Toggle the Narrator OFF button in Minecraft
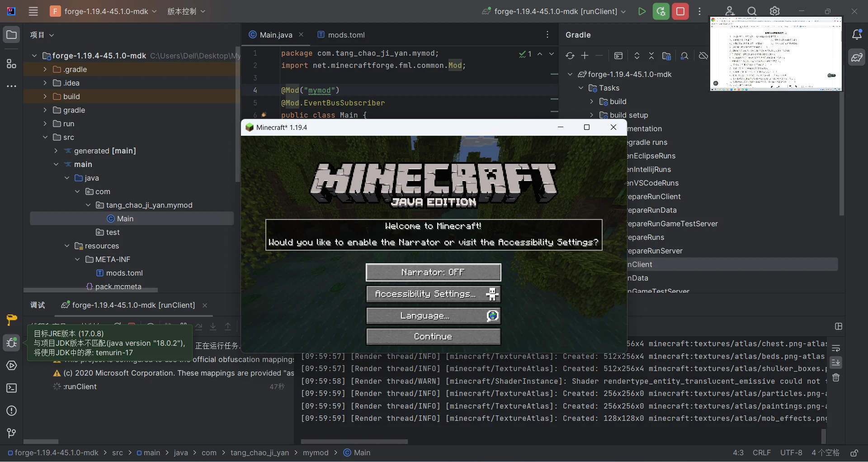 tap(433, 272)
